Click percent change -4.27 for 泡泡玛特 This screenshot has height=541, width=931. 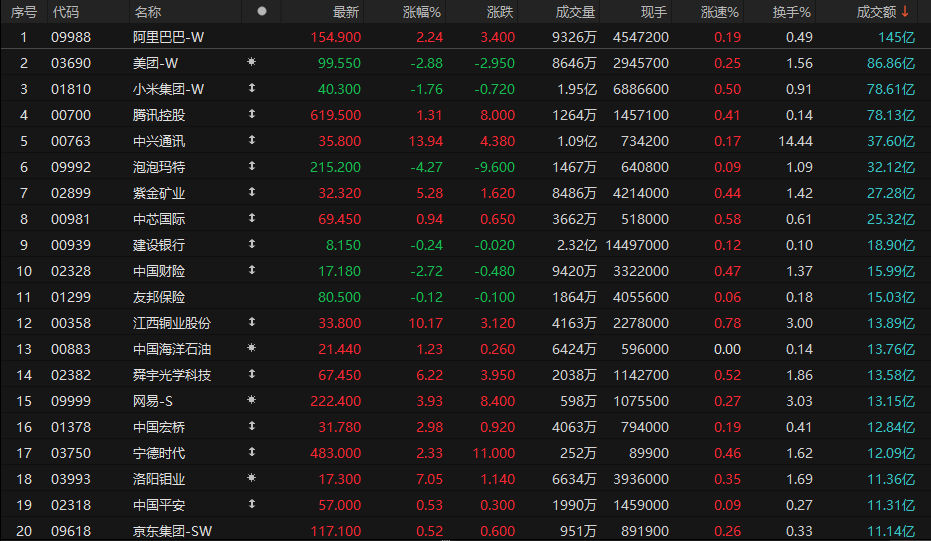point(426,167)
